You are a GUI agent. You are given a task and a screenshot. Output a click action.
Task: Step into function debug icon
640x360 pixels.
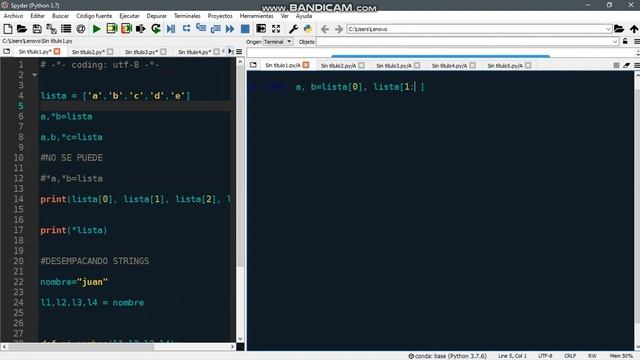pos(201,29)
